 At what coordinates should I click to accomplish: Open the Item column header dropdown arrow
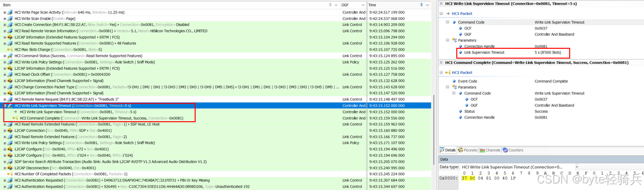[x=336, y=5]
